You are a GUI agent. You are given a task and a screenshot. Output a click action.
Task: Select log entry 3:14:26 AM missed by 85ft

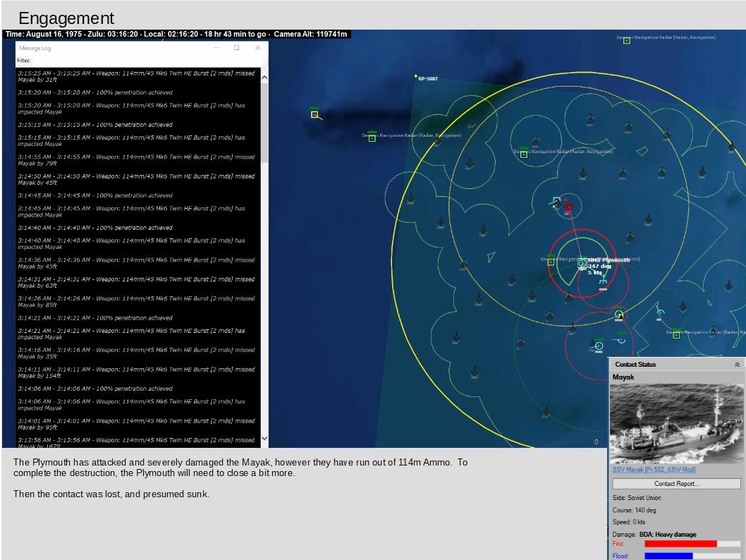pos(137,302)
